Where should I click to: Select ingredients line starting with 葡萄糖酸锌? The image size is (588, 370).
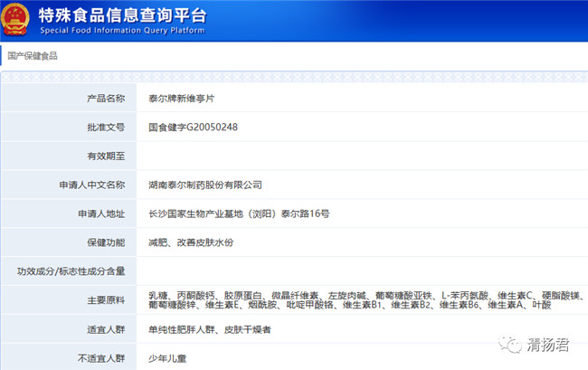coord(350,305)
